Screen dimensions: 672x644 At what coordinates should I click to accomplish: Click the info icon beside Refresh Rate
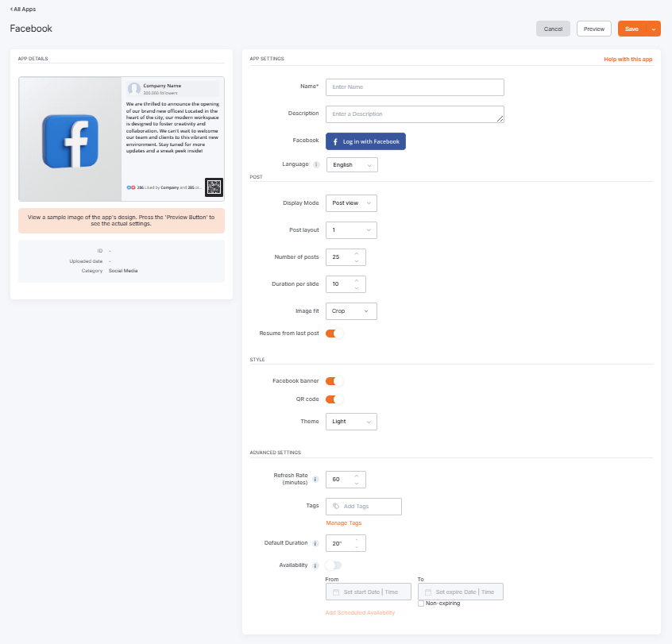click(316, 479)
